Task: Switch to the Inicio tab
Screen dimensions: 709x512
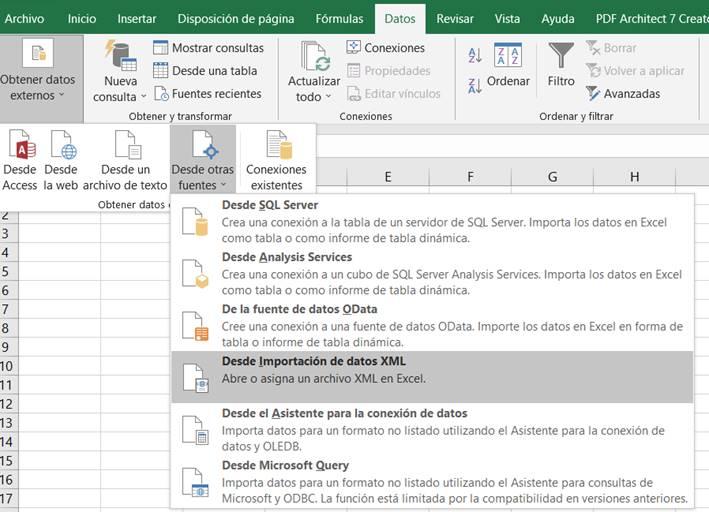Action: pos(82,19)
